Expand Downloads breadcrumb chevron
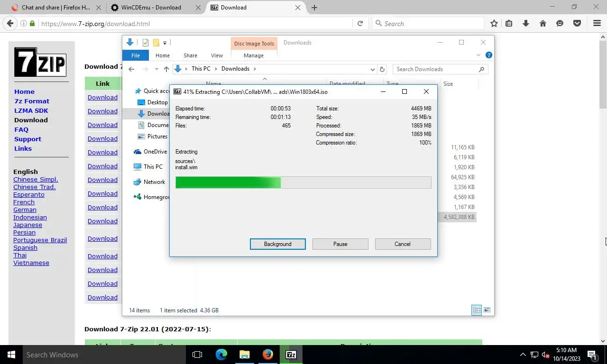 point(255,69)
